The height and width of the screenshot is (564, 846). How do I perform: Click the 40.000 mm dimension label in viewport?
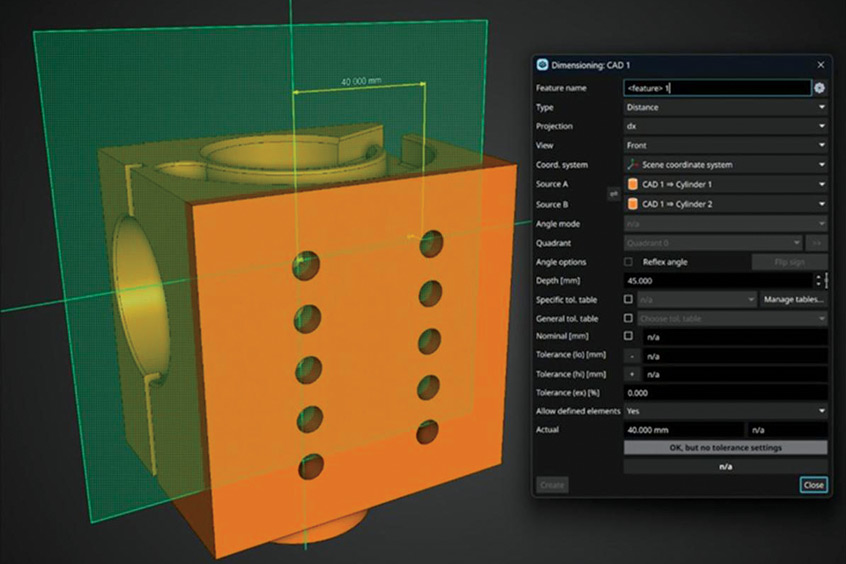360,82
